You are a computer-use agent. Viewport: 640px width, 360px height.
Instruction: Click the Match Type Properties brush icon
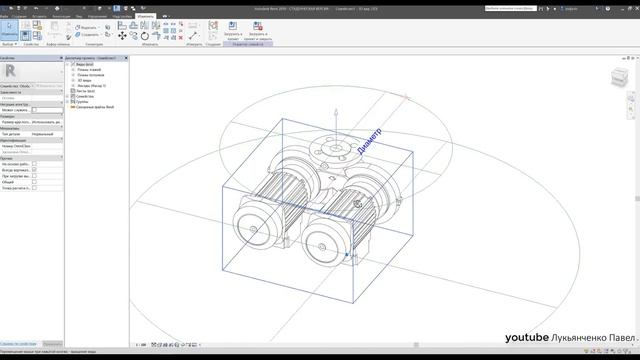69,38
